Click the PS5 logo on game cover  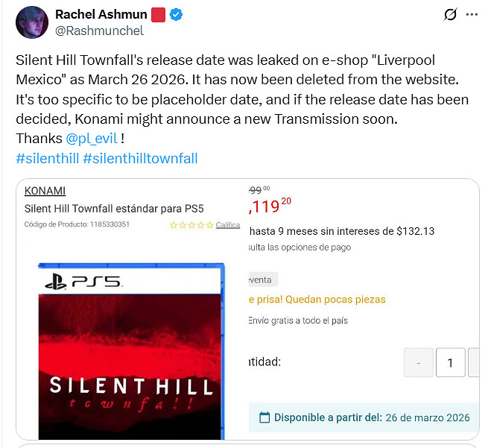point(83,282)
